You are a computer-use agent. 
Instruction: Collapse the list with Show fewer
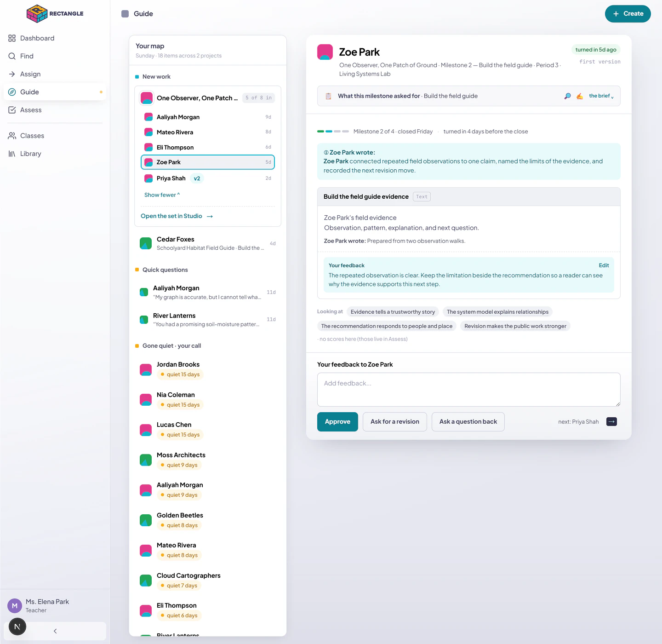click(162, 195)
